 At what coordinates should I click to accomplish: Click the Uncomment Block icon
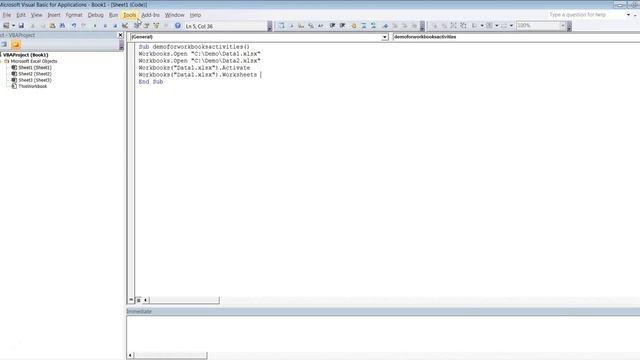tap(373, 26)
